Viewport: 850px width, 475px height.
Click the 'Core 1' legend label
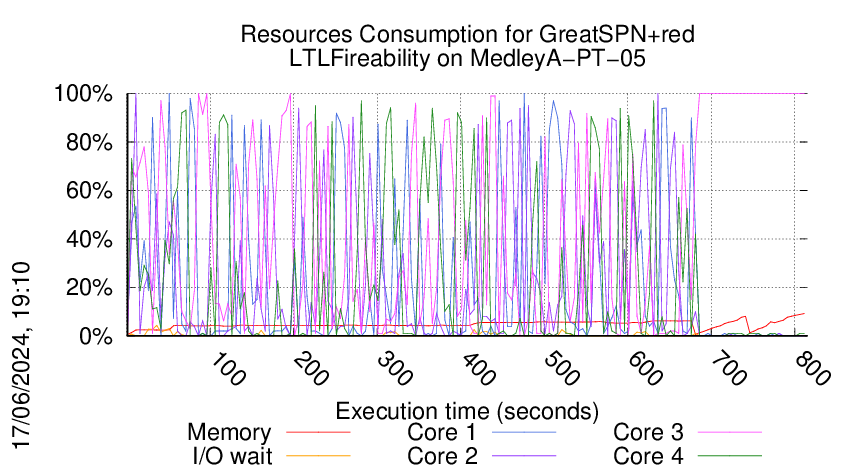click(x=442, y=433)
